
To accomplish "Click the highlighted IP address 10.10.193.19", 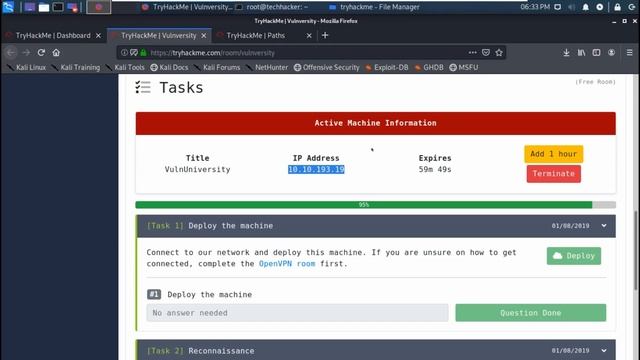I will 316,169.
